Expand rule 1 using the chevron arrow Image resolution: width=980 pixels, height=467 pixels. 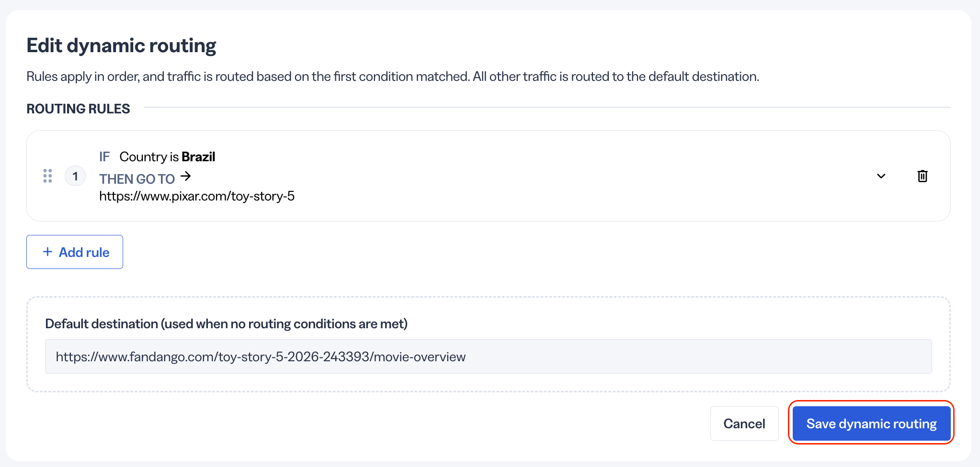881,176
